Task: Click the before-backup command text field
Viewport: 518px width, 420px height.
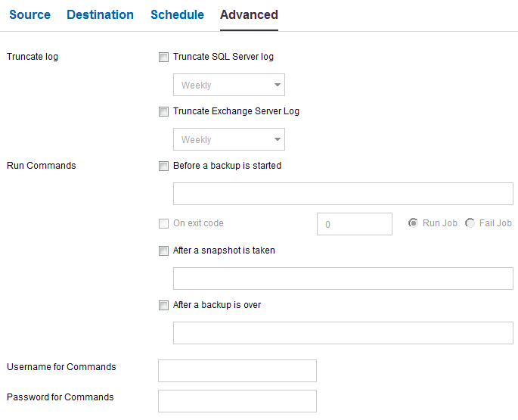Action: click(x=343, y=194)
